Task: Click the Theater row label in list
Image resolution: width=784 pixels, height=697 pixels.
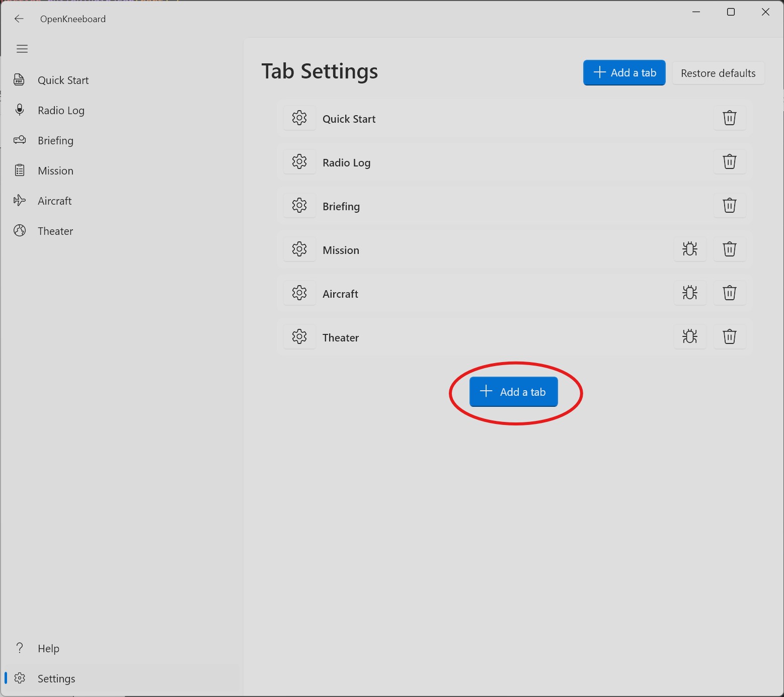Action: click(341, 337)
